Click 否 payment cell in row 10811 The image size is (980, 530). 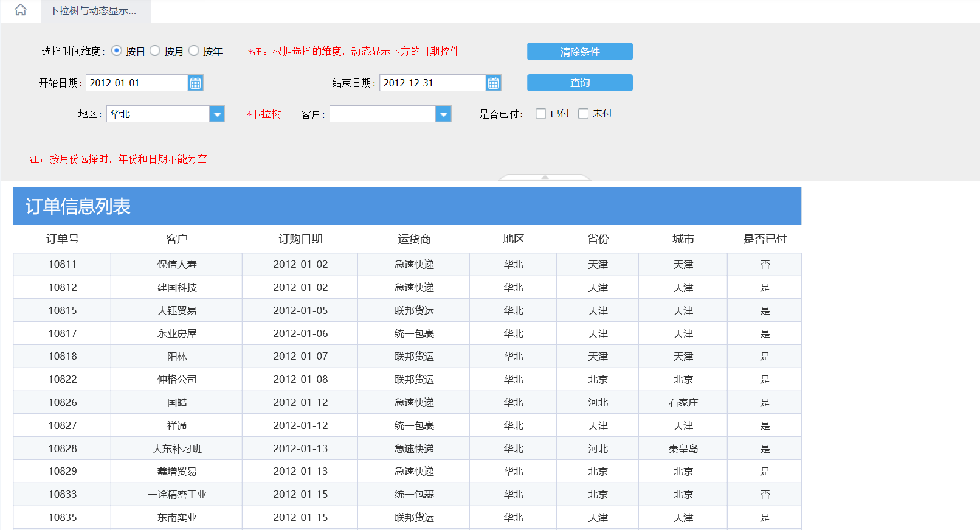[x=765, y=265]
